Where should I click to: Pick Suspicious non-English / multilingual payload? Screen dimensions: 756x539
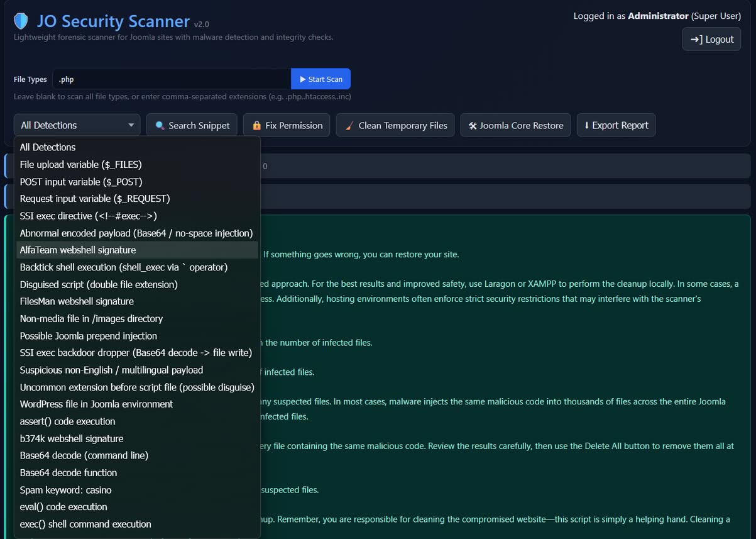(x=138, y=370)
